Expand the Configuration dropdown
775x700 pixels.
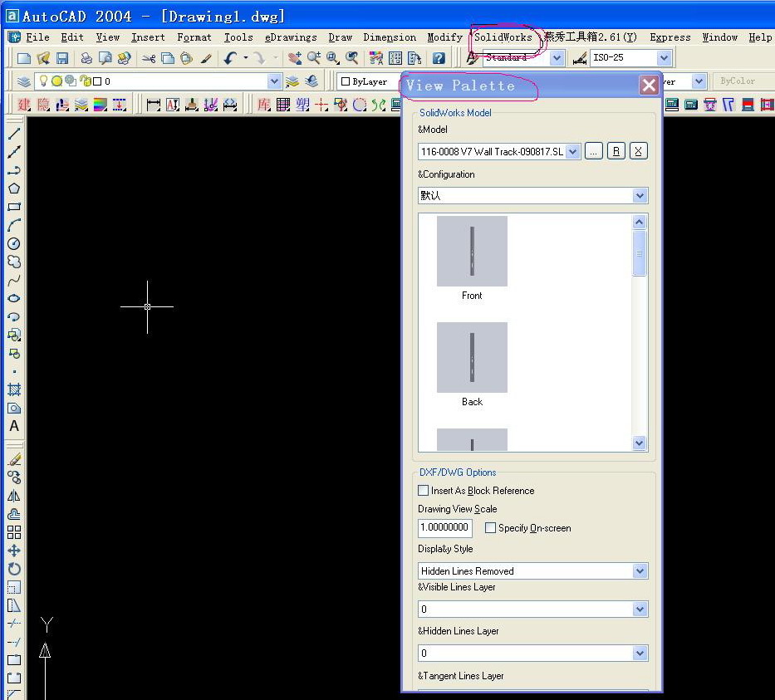click(639, 196)
